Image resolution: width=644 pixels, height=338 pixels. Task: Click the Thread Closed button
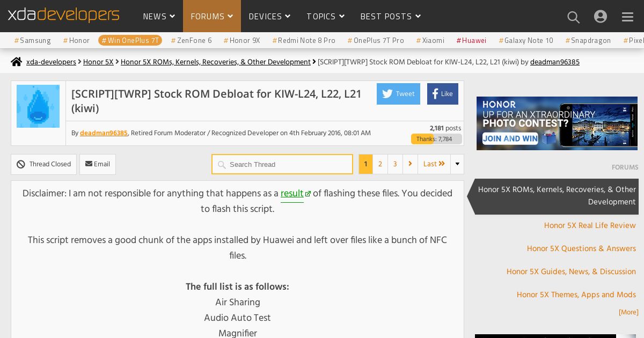43,164
